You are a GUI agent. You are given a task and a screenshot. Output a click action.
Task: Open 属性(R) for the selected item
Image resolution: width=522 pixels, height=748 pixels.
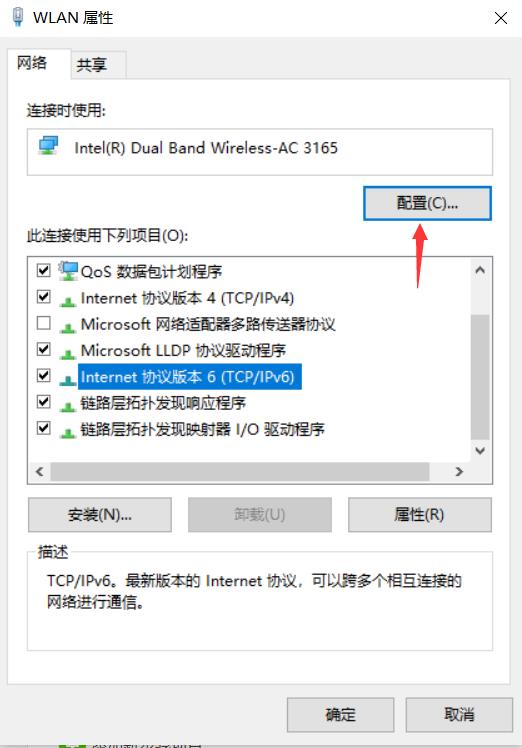click(x=419, y=515)
